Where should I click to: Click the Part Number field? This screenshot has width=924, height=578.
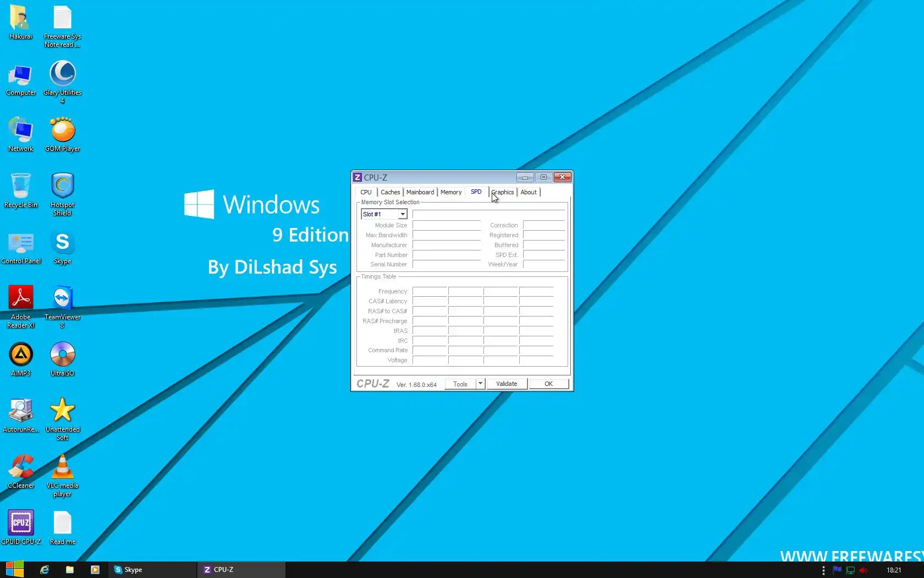(447, 255)
